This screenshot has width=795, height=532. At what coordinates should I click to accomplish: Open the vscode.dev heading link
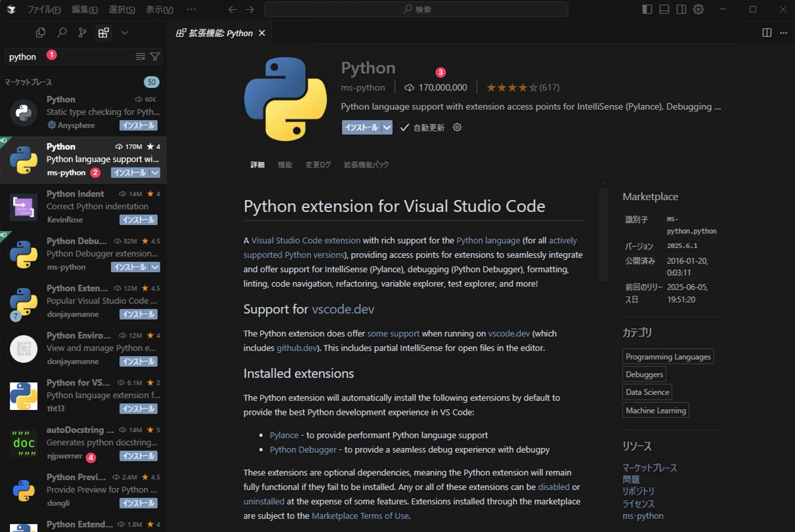pos(343,309)
